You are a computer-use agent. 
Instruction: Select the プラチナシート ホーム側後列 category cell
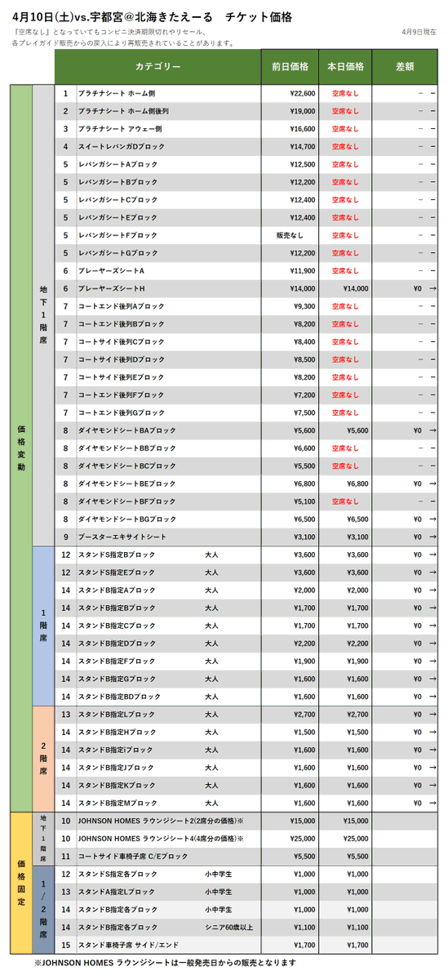169,111
